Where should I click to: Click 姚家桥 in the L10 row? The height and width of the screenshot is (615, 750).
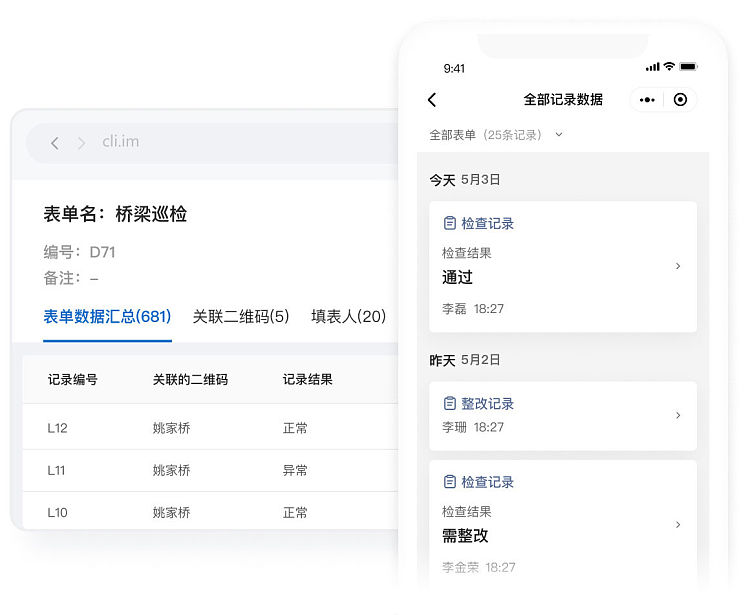click(171, 512)
